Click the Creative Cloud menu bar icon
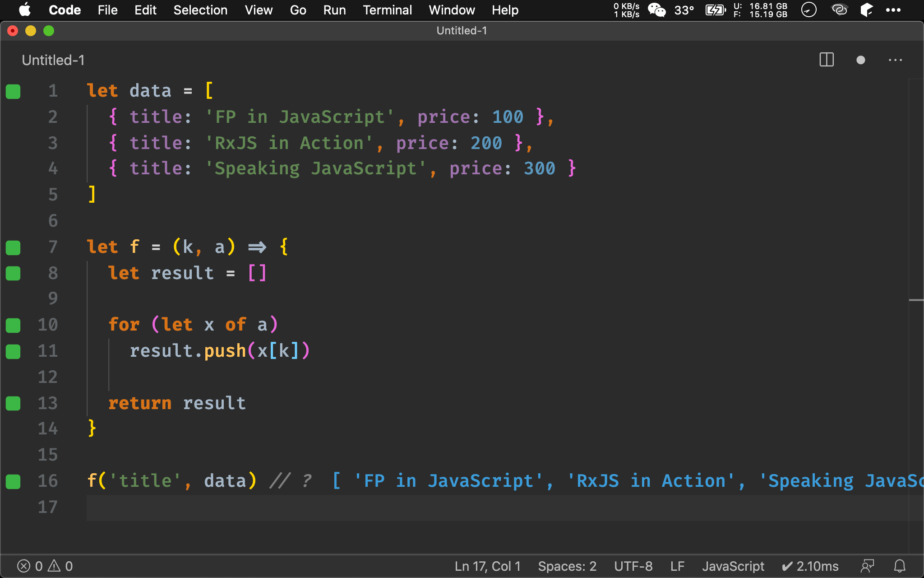 tap(839, 10)
